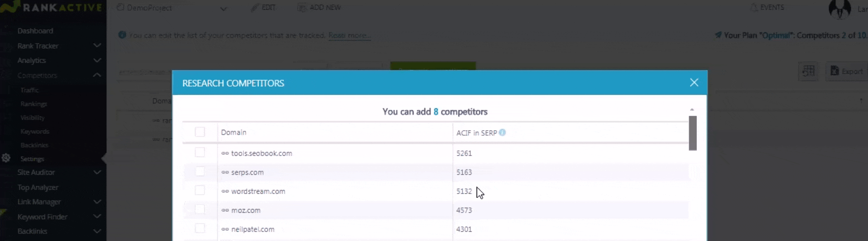Open Rank Tracker in the sidebar
868x241 pixels.
[38, 46]
